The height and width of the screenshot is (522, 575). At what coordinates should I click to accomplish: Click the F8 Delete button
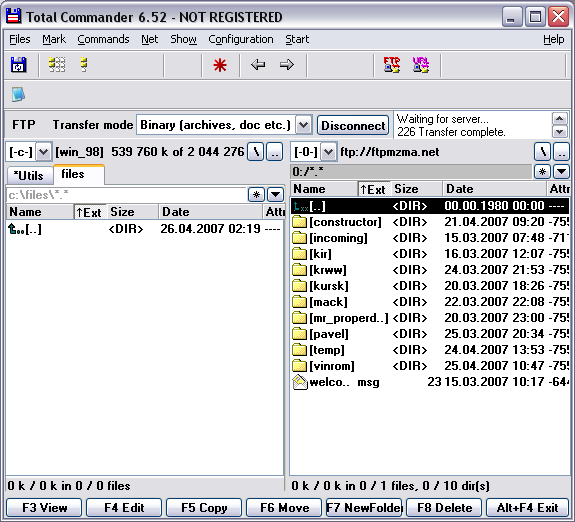[x=444, y=508]
